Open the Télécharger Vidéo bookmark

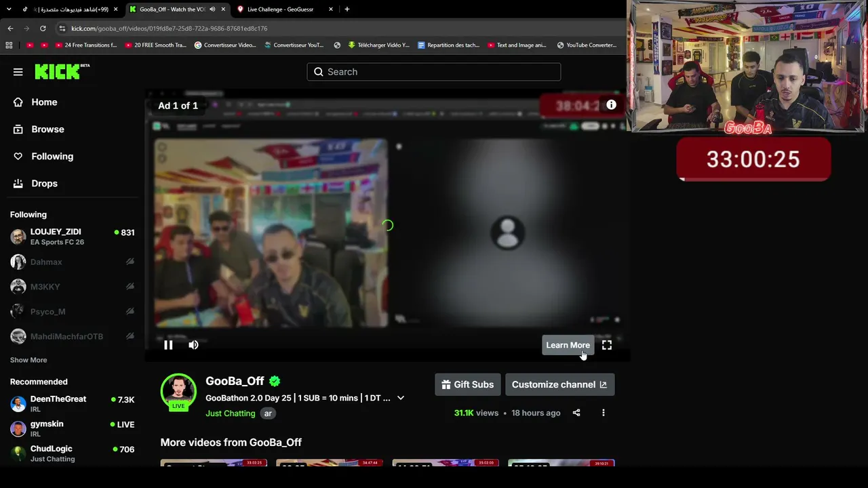pos(379,45)
